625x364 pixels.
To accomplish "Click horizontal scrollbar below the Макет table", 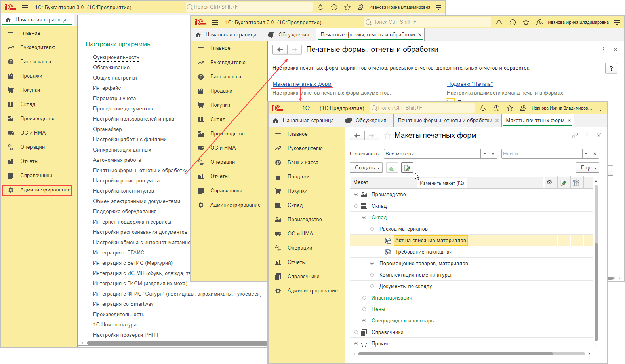I will point(455,354).
